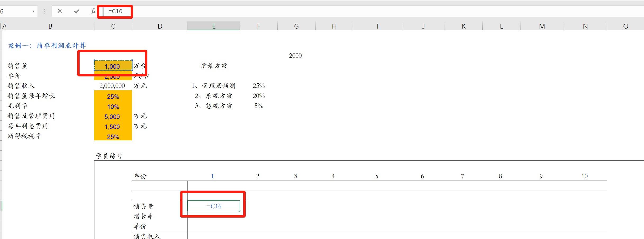Click the year 10 header cell
This screenshot has width=644, height=239.
pos(584,176)
